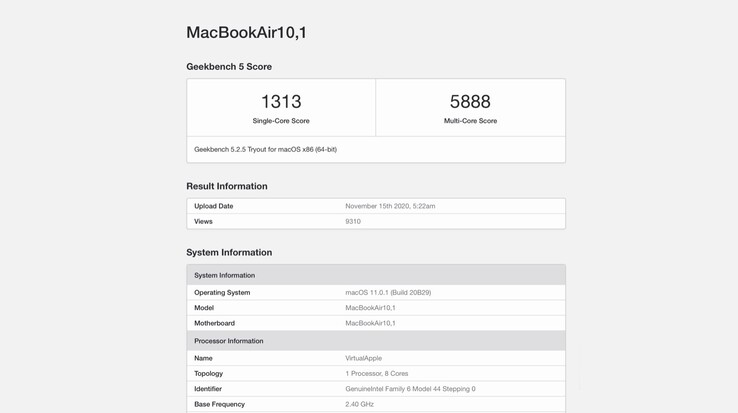Click the Multi-Core Score label

pyautogui.click(x=470, y=121)
